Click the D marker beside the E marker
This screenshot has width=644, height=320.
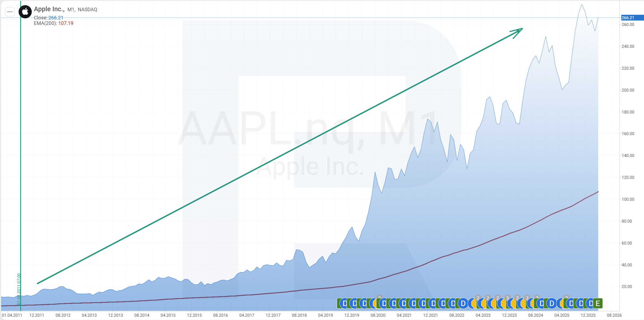tap(591, 303)
